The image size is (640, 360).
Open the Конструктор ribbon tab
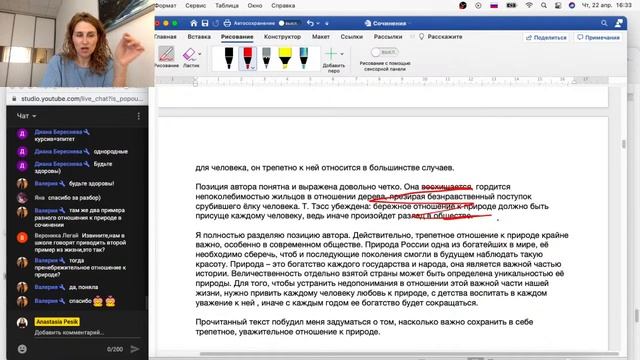pyautogui.click(x=282, y=37)
